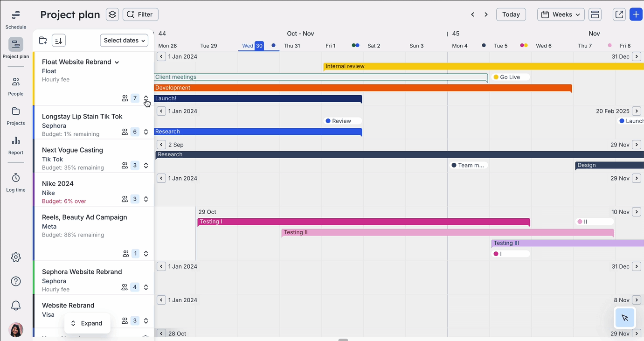Open the Weeks zoom level dropdown
This screenshot has height=341, width=644.
click(x=561, y=14)
